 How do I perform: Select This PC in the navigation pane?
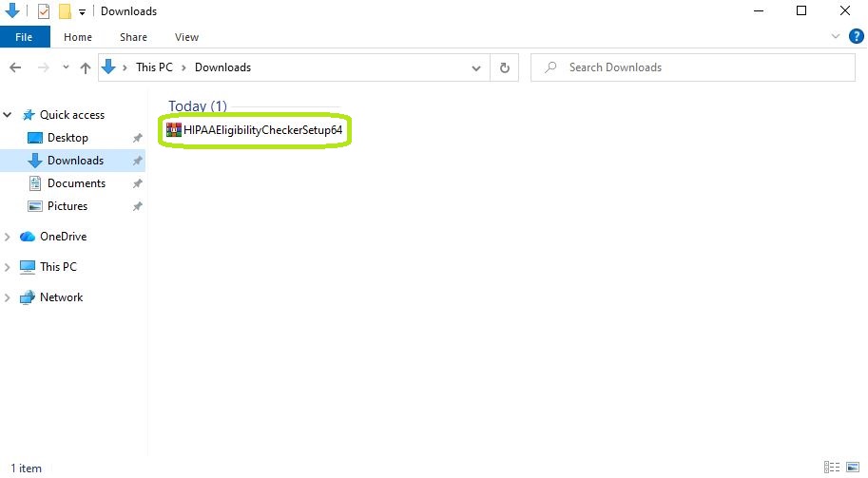pos(58,267)
